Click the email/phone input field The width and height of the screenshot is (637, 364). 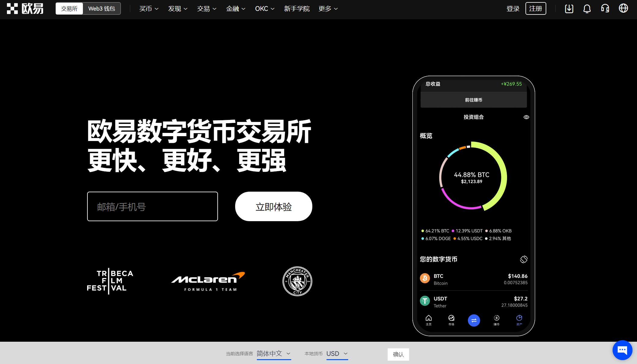[x=152, y=206]
